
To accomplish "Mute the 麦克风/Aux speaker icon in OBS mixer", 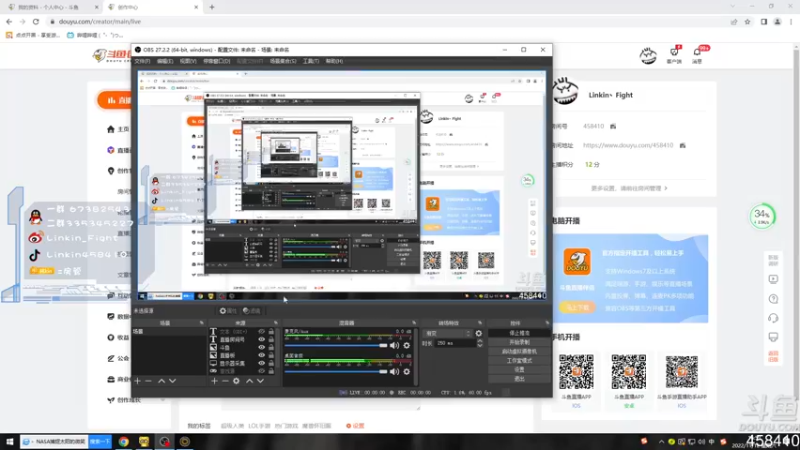I will [x=394, y=345].
